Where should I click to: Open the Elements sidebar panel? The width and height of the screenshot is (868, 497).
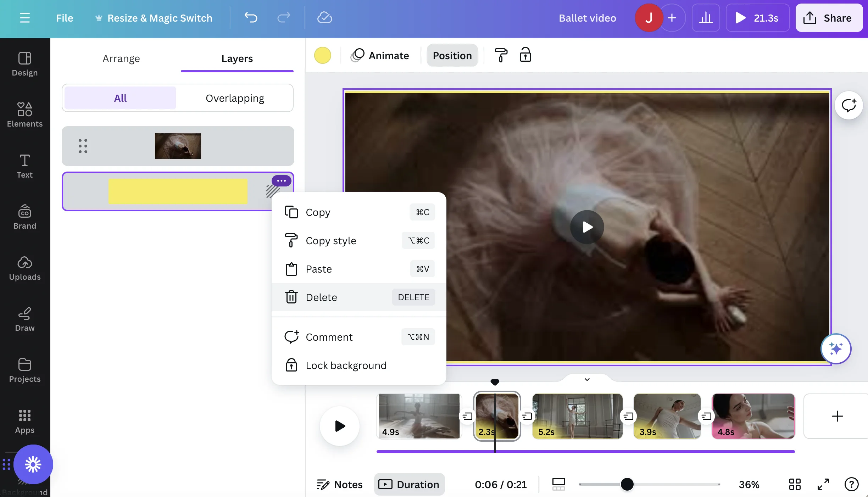click(x=25, y=114)
